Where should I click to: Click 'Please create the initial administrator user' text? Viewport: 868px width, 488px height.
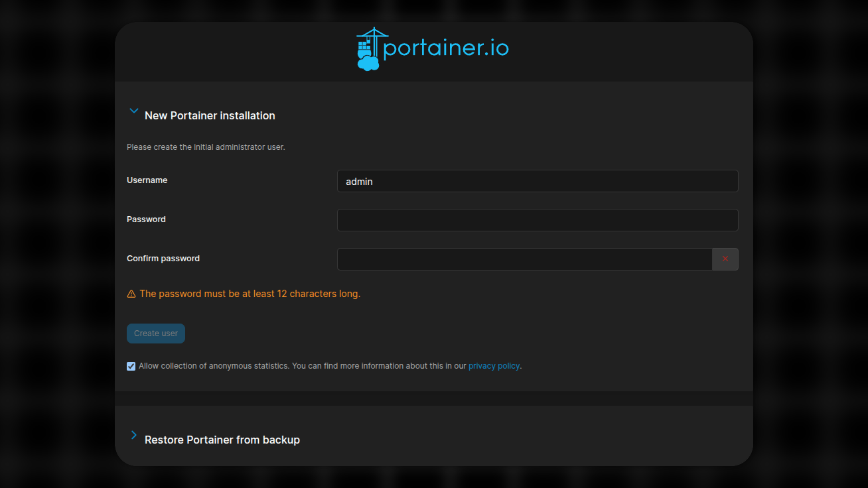pyautogui.click(x=206, y=147)
